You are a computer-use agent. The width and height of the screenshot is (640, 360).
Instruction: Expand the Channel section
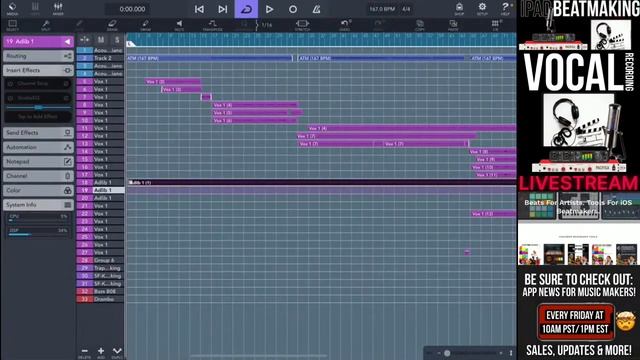[38, 176]
